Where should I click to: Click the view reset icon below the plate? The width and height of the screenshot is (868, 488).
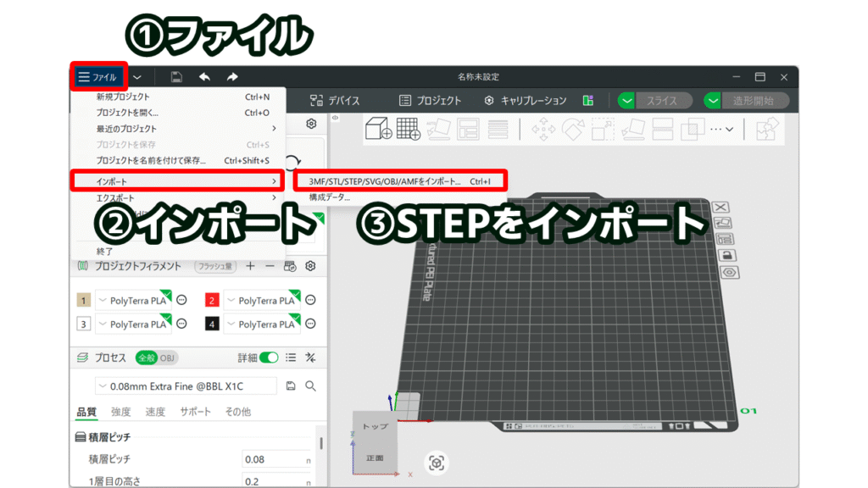point(437,463)
